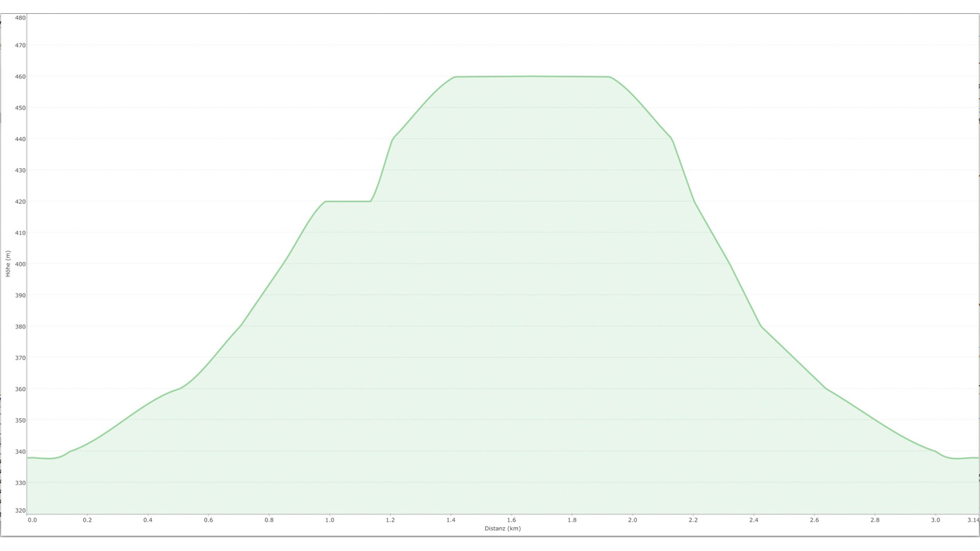Click the 360 elevation axis label
Screen dimensions: 980x551
(x=20, y=389)
